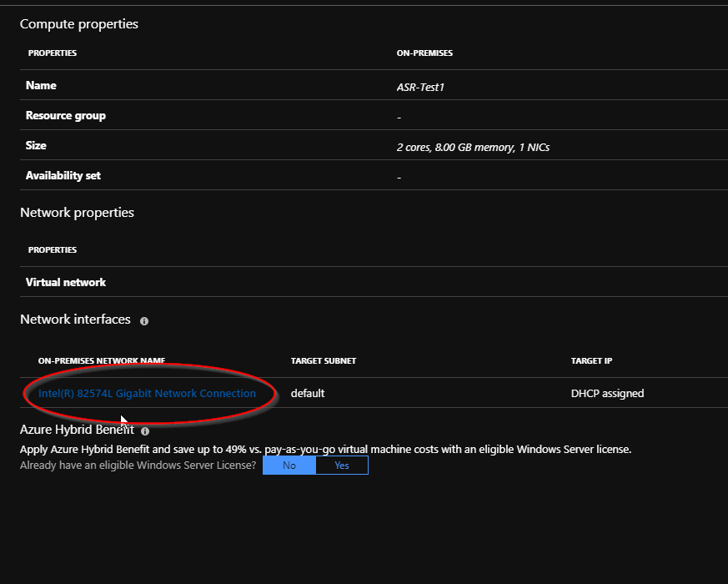Click the on-premises name value ASR-Test1
Image resolution: width=728 pixels, height=584 pixels.
click(420, 87)
